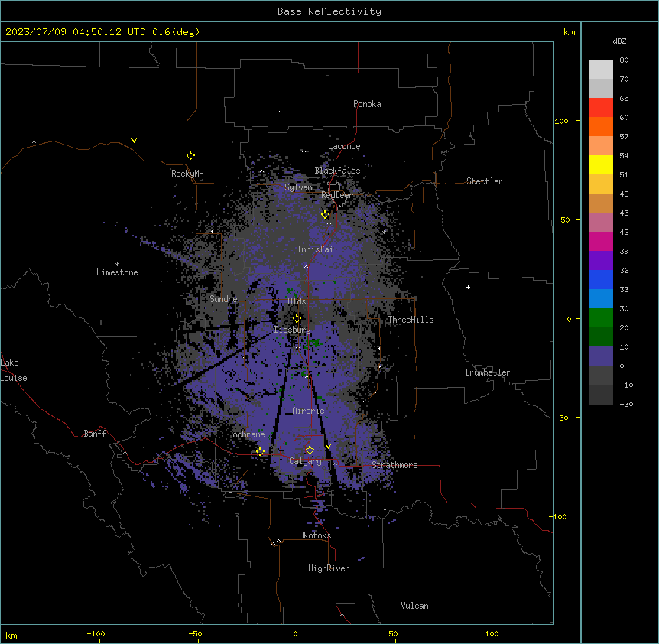Viewport: 659px width, 644px height.
Task: Click the asterisk marker above Limestone
Action: (x=117, y=265)
